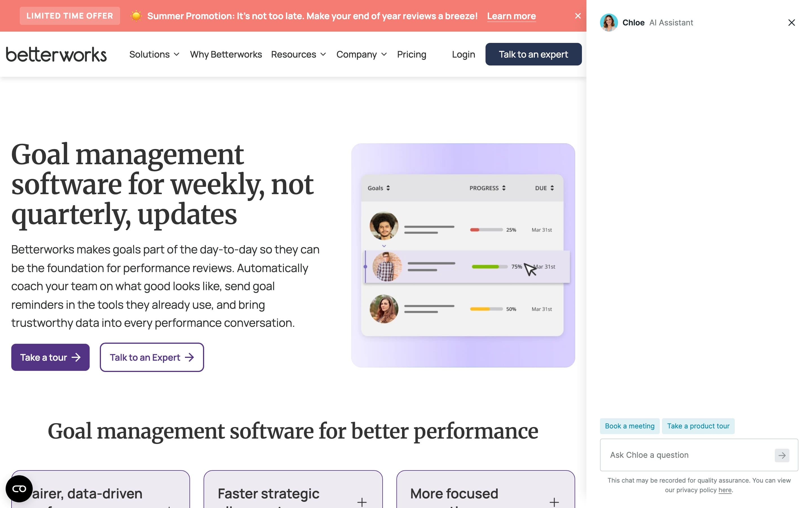Click the 75% progress value

[x=517, y=267]
